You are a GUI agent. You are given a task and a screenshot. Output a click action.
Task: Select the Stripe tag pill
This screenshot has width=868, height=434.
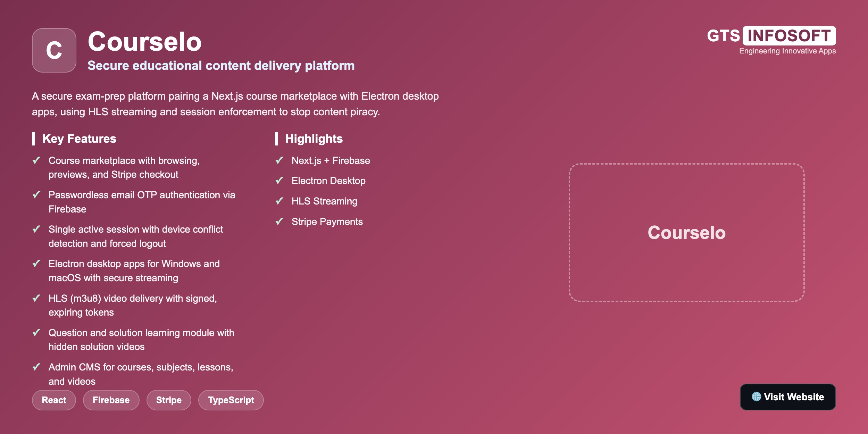[x=169, y=400]
